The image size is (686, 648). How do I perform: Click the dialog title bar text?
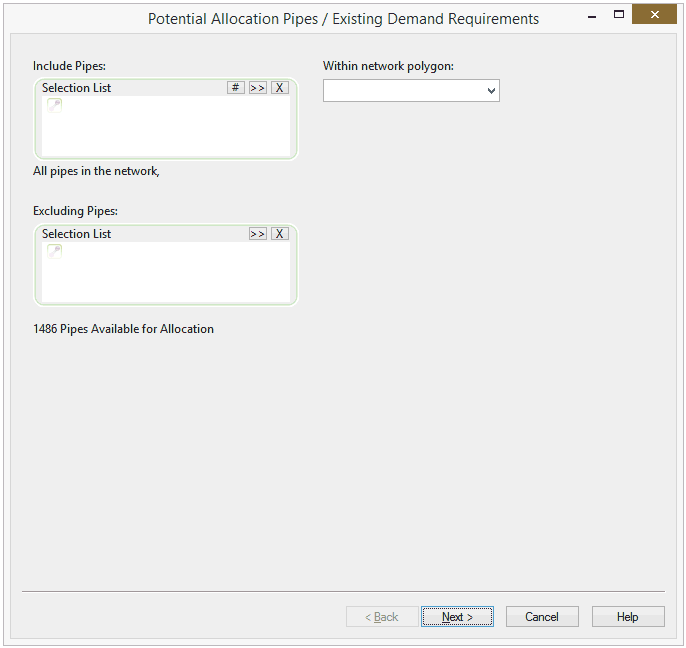343,19
